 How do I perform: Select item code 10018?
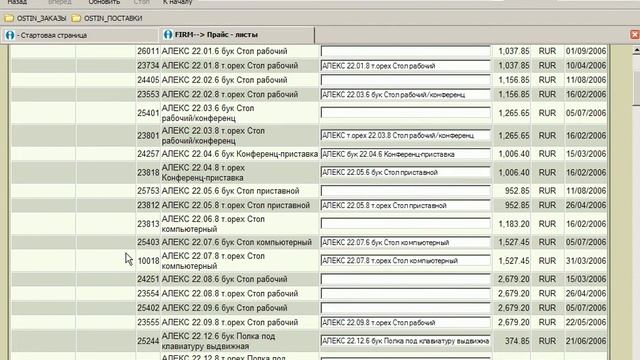[x=148, y=261]
